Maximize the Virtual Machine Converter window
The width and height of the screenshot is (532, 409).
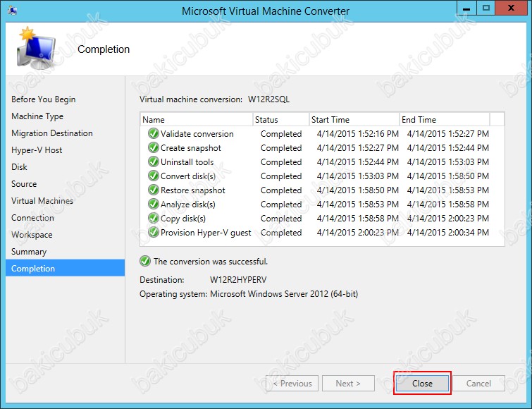486,8
